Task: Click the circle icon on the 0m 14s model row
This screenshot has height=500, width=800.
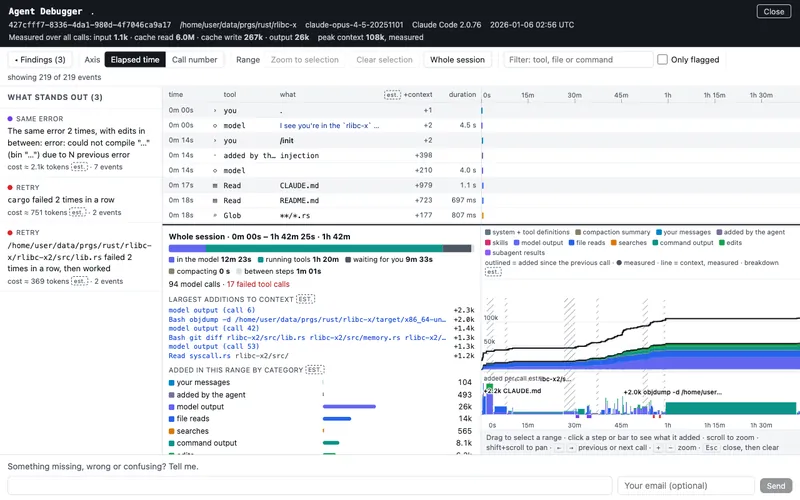Action: pyautogui.click(x=215, y=170)
